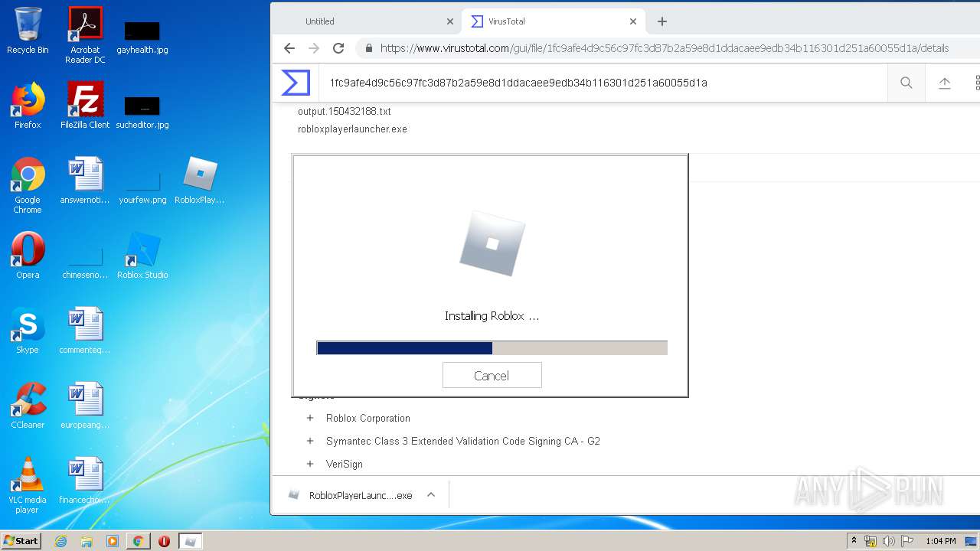The height and width of the screenshot is (551, 980).
Task: Expand Symantec Class 3 signer entry
Action: pos(310,441)
